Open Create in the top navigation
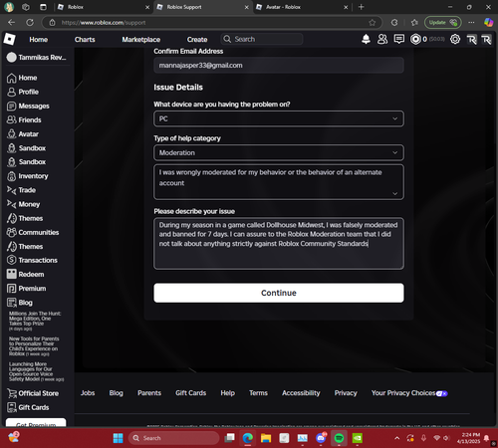498x448 pixels. (x=197, y=40)
